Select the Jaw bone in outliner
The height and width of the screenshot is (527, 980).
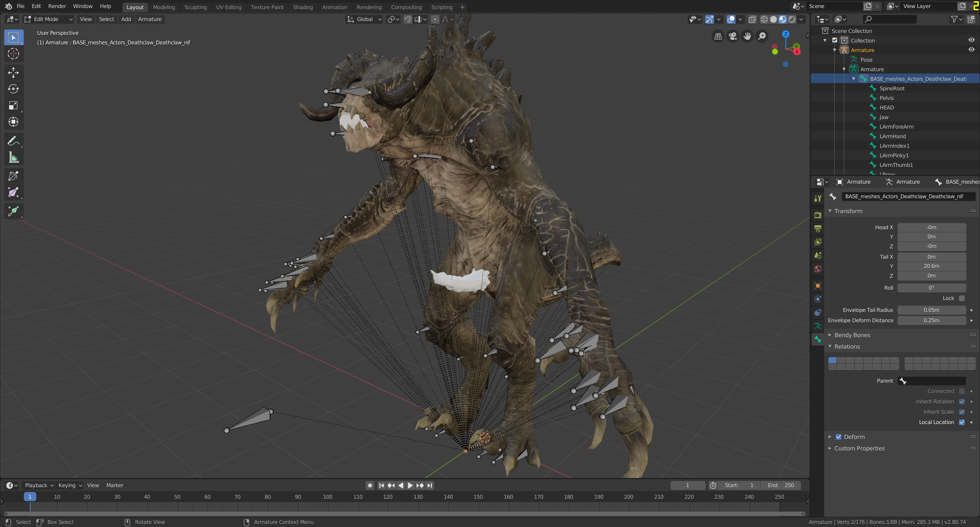click(884, 117)
